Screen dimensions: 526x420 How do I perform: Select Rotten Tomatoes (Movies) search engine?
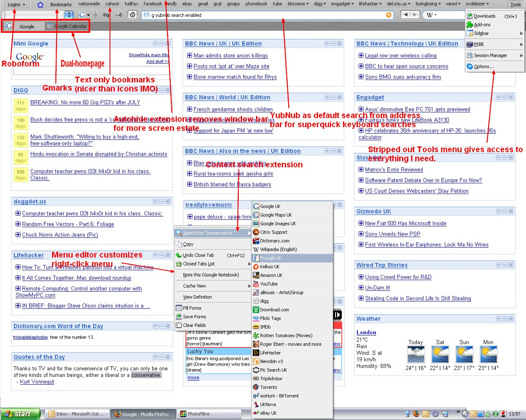(x=292, y=336)
